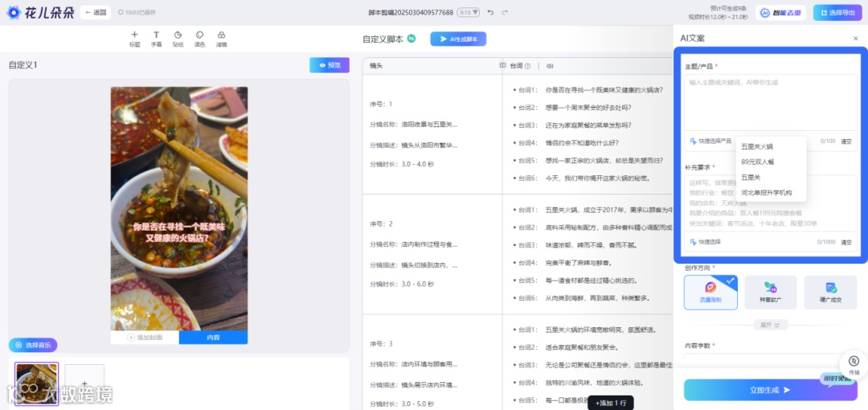This screenshot has height=410, width=868.
Task: Click 分镜名称: 店内环境与顾客用...
Action: (414, 364)
